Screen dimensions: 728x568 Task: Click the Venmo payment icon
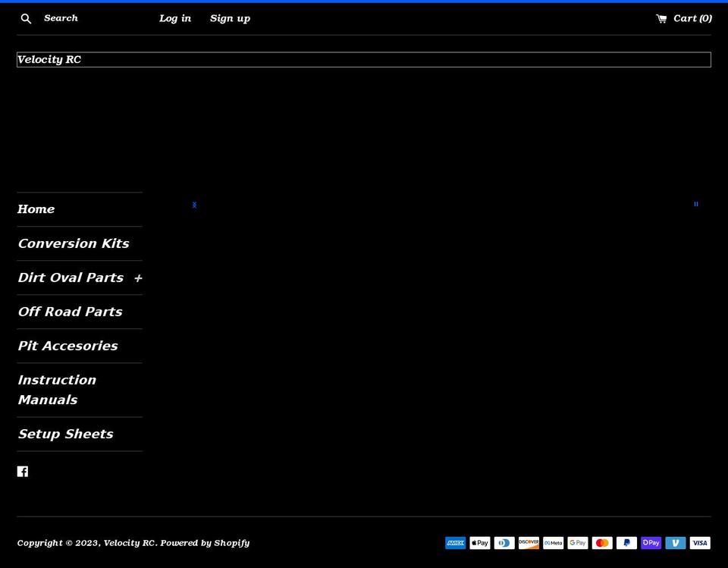click(x=676, y=543)
